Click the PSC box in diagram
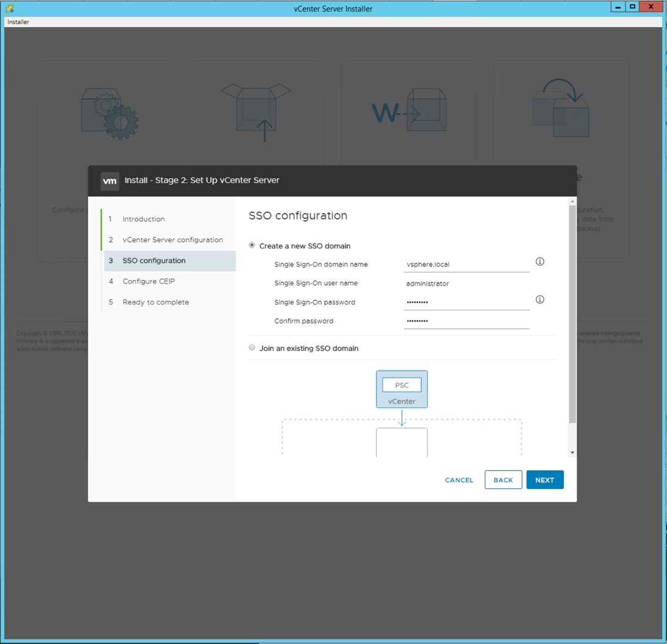 pyautogui.click(x=402, y=385)
